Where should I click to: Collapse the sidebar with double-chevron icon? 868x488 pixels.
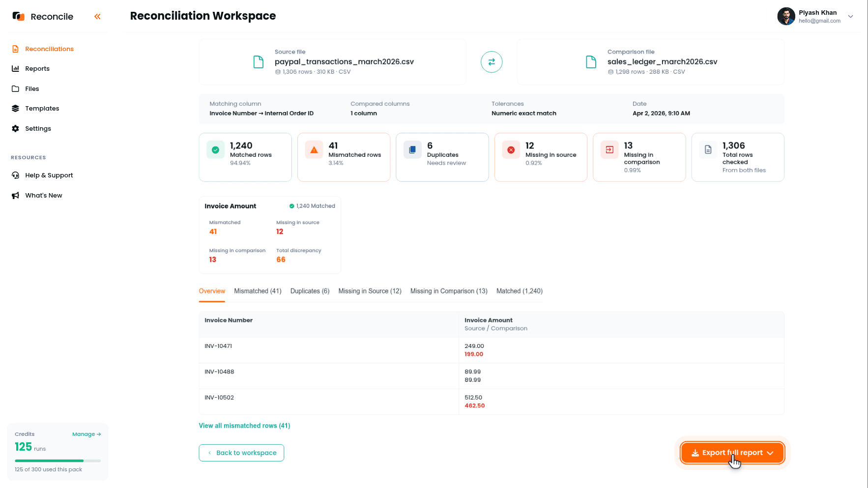click(97, 17)
